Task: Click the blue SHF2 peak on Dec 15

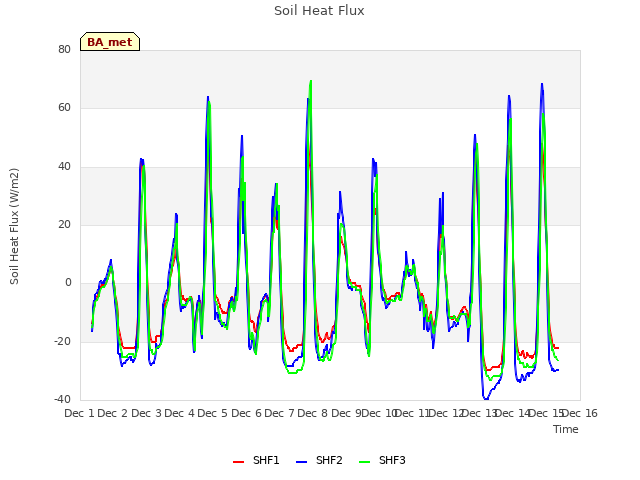Action: [x=542, y=84]
